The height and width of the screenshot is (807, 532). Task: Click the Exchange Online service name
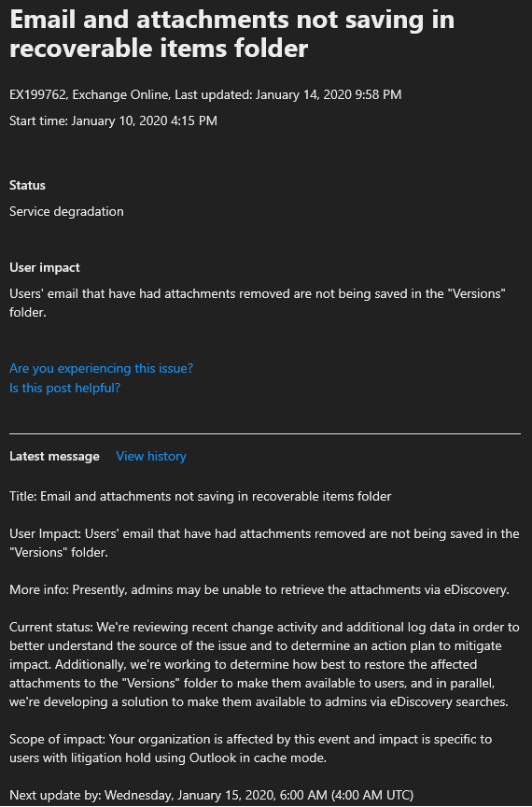pyautogui.click(x=120, y=94)
